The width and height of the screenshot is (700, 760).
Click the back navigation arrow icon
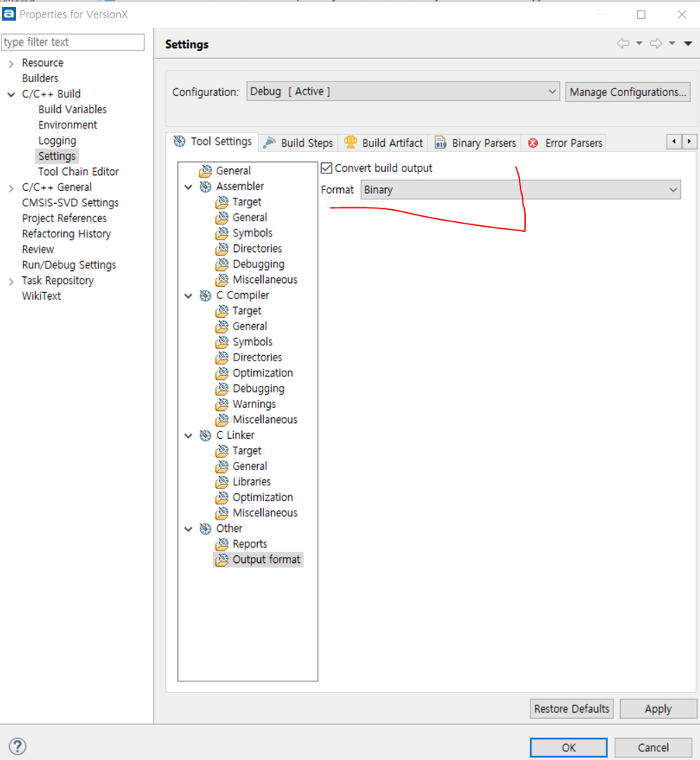(x=623, y=43)
